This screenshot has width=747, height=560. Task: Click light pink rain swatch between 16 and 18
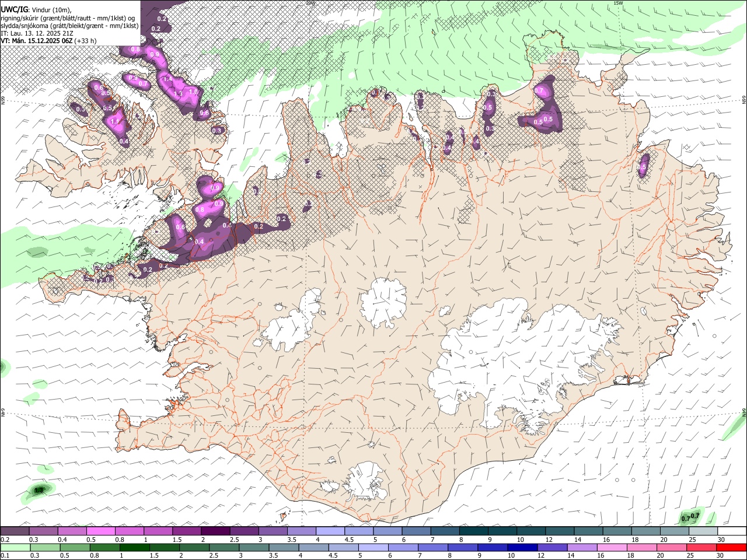pyautogui.click(x=613, y=547)
